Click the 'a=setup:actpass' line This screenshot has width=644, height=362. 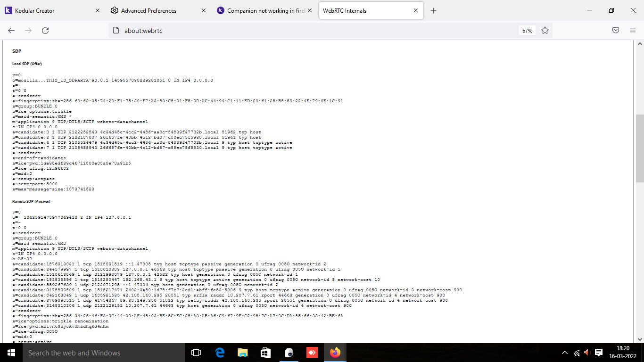click(x=33, y=179)
